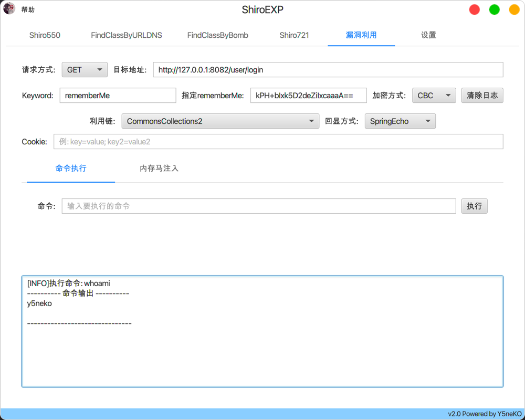The width and height of the screenshot is (525, 420).
Task: Select the FindClassByBomb tab
Action: (x=218, y=35)
